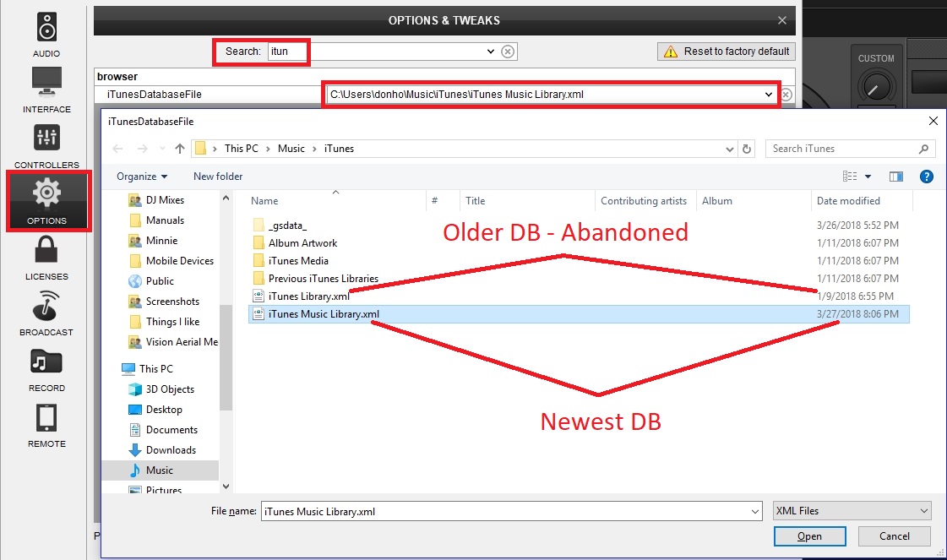Click the Cancel button
The width and height of the screenshot is (947, 560).
895,536
